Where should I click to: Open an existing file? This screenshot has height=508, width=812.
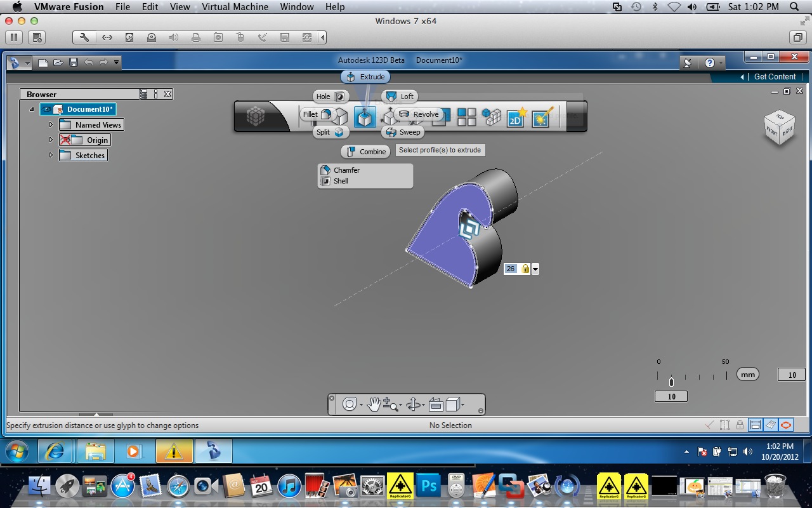point(58,62)
